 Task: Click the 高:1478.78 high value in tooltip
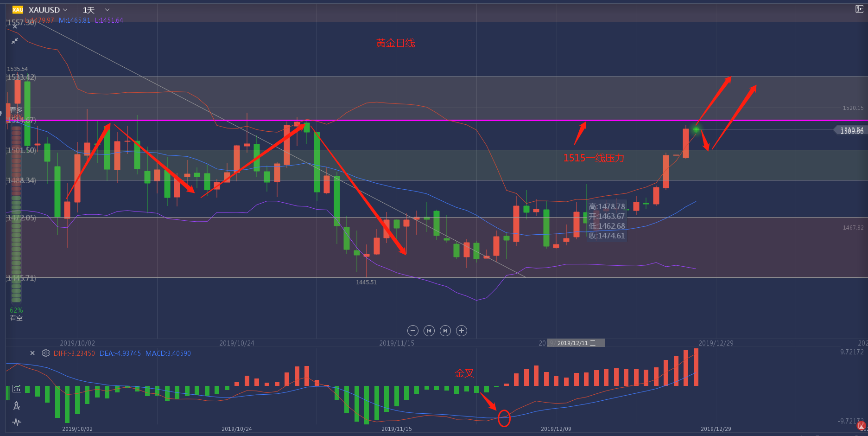coord(607,206)
